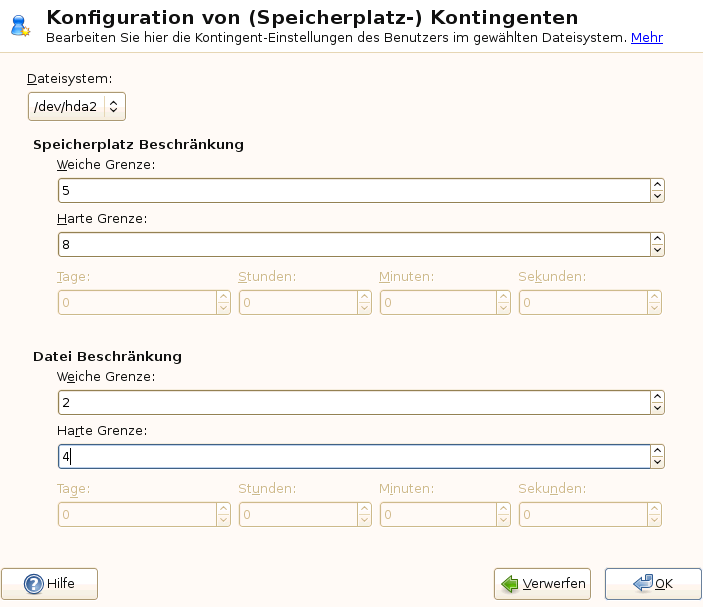Click the OK button icon
This screenshot has height=607, width=703.
click(643, 583)
